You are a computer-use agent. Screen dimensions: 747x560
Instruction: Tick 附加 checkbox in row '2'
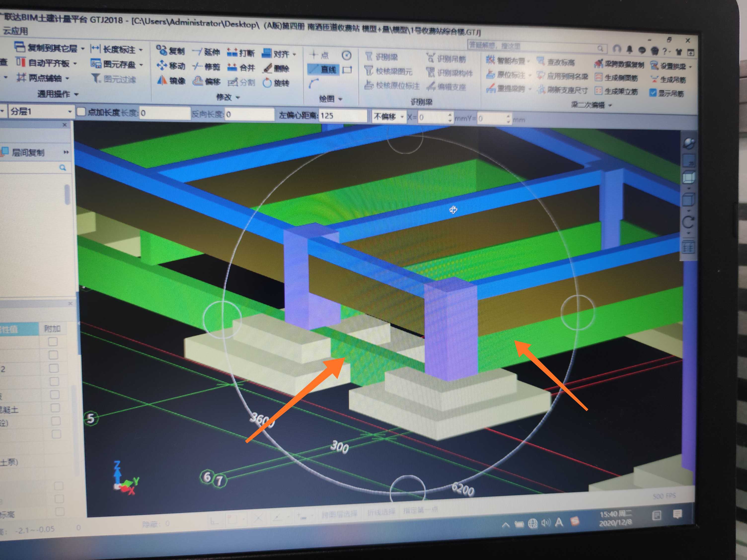(53, 368)
